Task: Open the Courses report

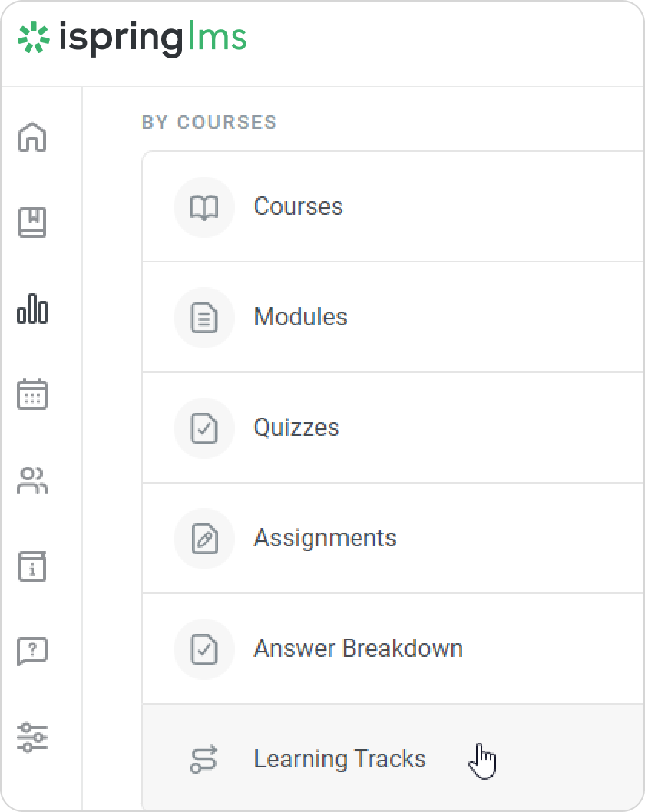Action: 299,207
